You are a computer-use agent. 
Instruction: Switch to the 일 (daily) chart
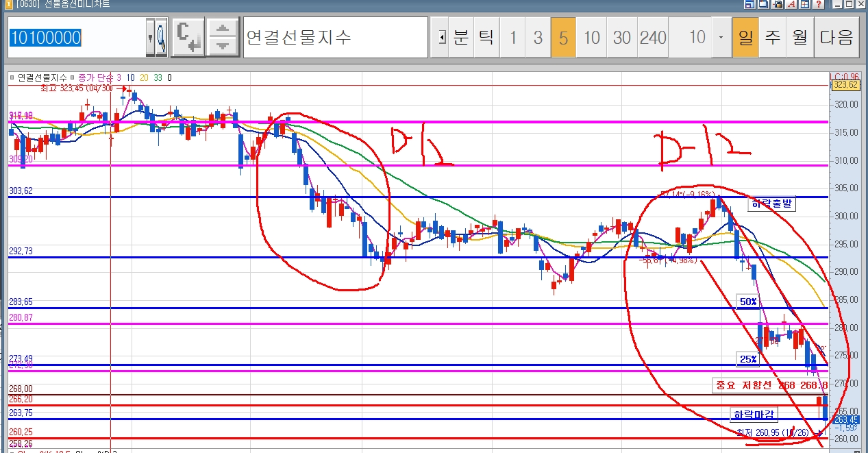tap(745, 37)
